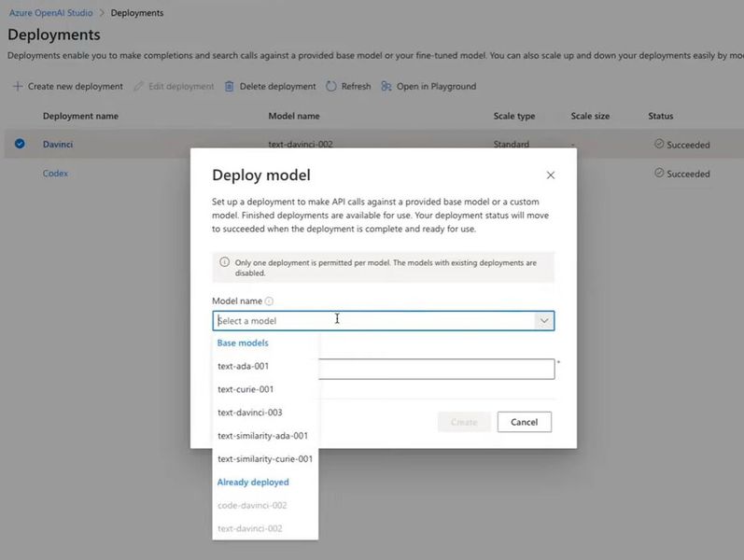Click the Create button in dialog
Image resolution: width=744 pixels, height=560 pixels.
click(x=464, y=422)
